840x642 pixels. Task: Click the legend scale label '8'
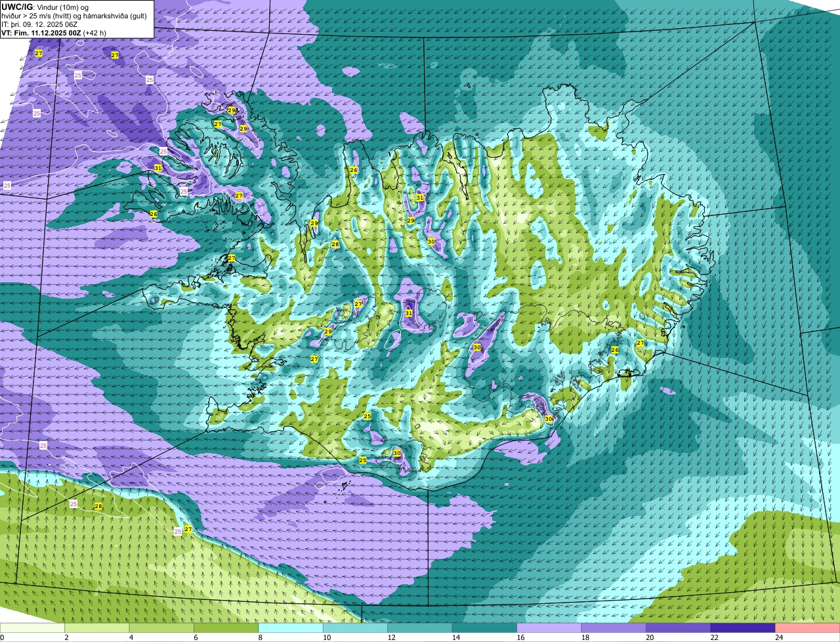[260, 637]
